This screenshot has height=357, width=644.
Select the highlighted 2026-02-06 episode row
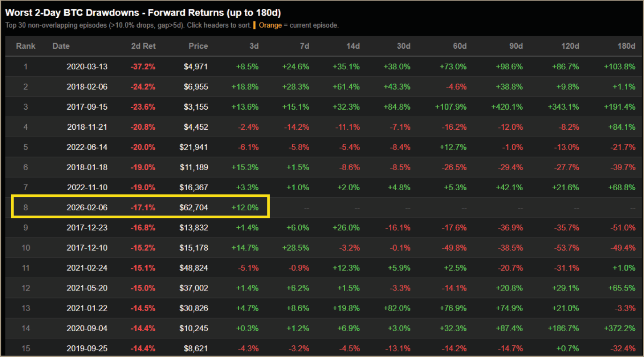pos(324,208)
